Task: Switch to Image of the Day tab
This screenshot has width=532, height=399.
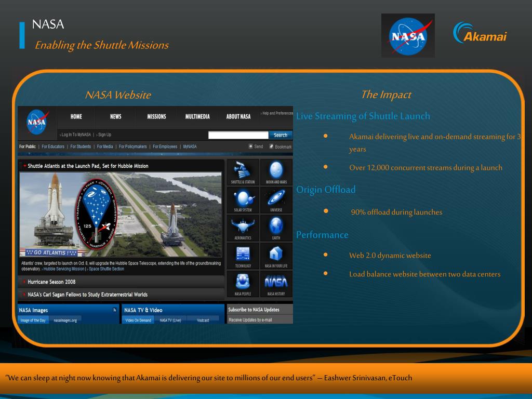Action: point(33,320)
